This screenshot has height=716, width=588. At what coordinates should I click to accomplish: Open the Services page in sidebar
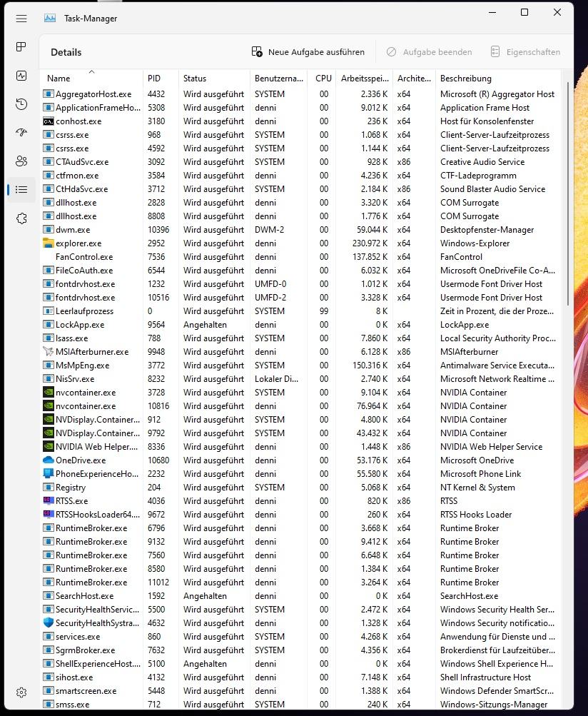[x=21, y=218]
